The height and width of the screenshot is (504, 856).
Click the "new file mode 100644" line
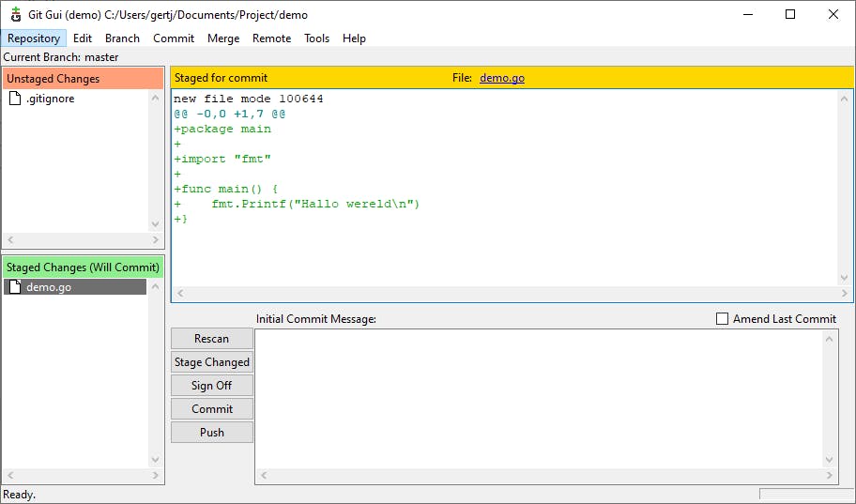pyautogui.click(x=249, y=99)
